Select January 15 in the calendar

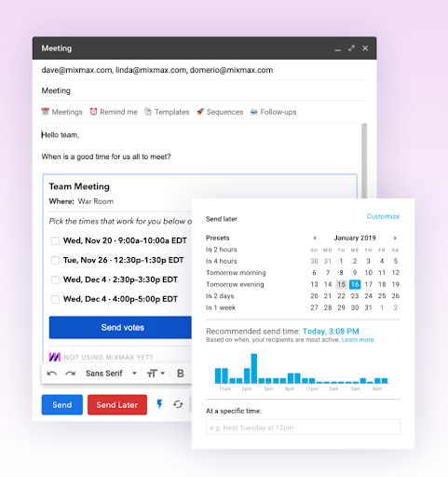[341, 284]
